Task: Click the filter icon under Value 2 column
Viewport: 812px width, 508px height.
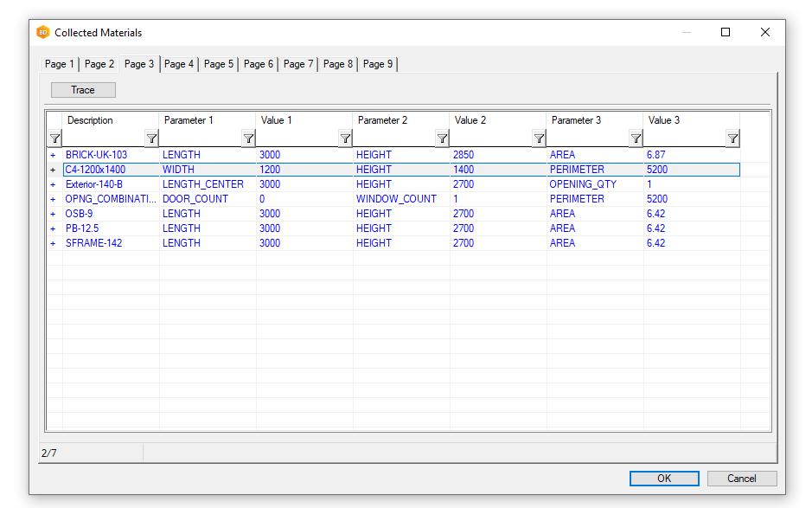Action: pos(539,138)
